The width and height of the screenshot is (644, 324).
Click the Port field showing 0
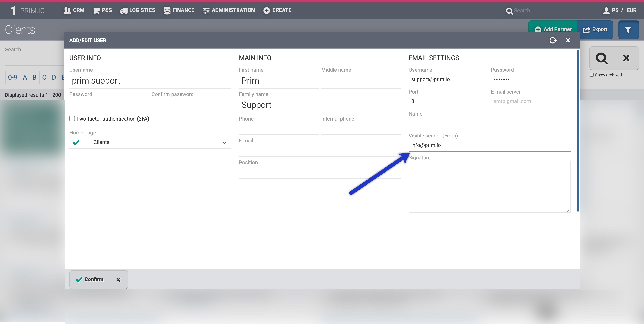pyautogui.click(x=448, y=101)
